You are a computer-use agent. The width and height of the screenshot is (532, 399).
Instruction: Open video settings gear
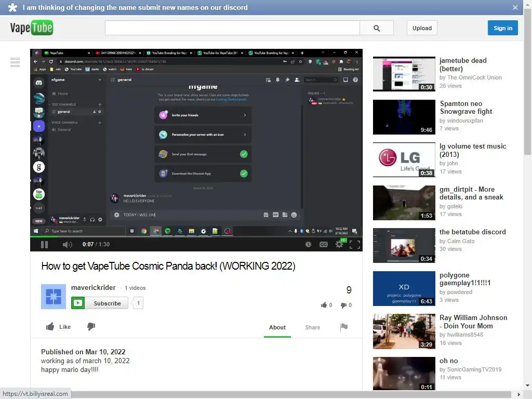[339, 244]
